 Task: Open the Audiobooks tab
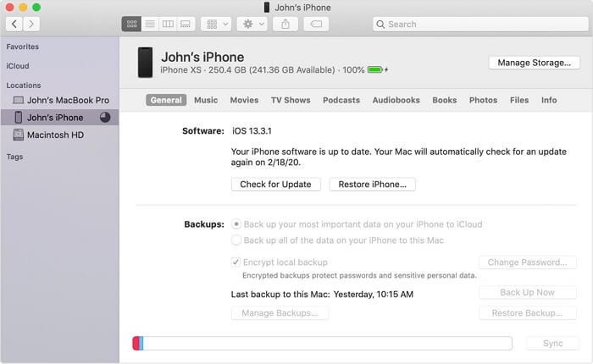pos(396,100)
